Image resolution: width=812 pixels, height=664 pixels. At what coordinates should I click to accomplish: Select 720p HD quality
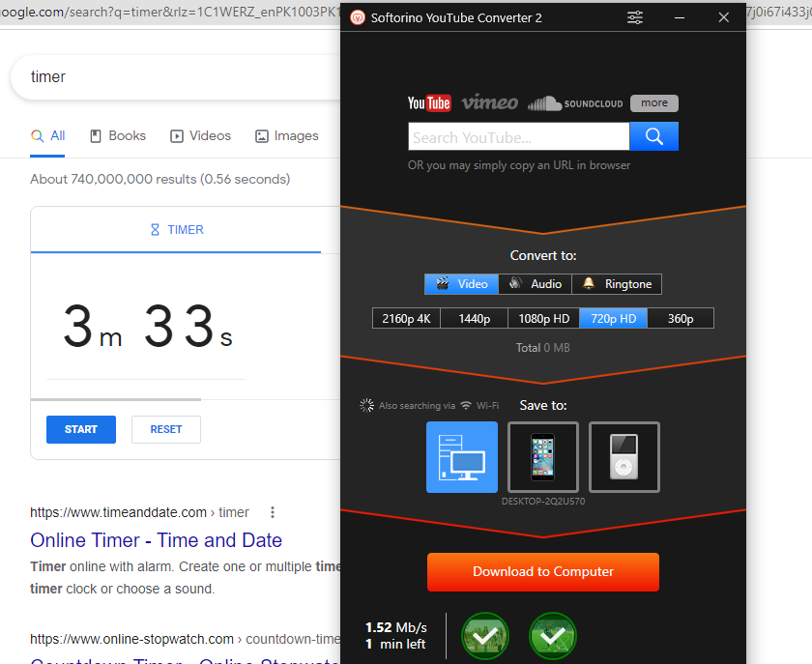coord(613,318)
